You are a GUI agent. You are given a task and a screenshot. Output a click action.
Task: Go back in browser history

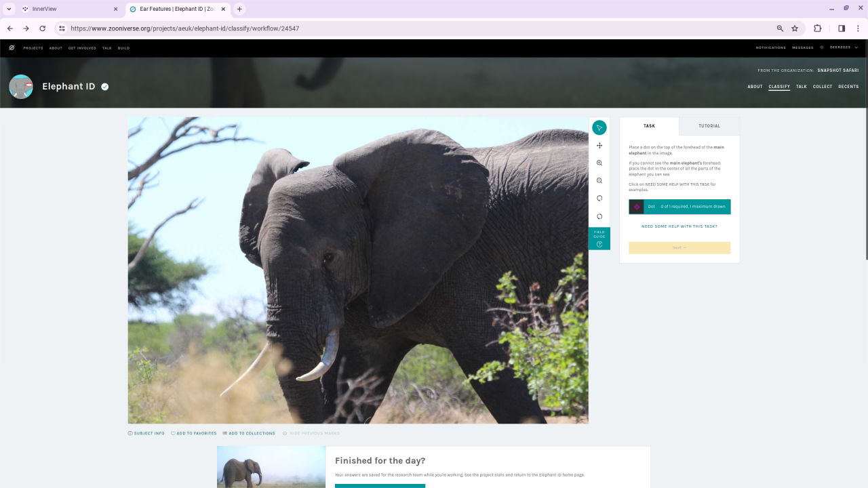[x=10, y=28]
